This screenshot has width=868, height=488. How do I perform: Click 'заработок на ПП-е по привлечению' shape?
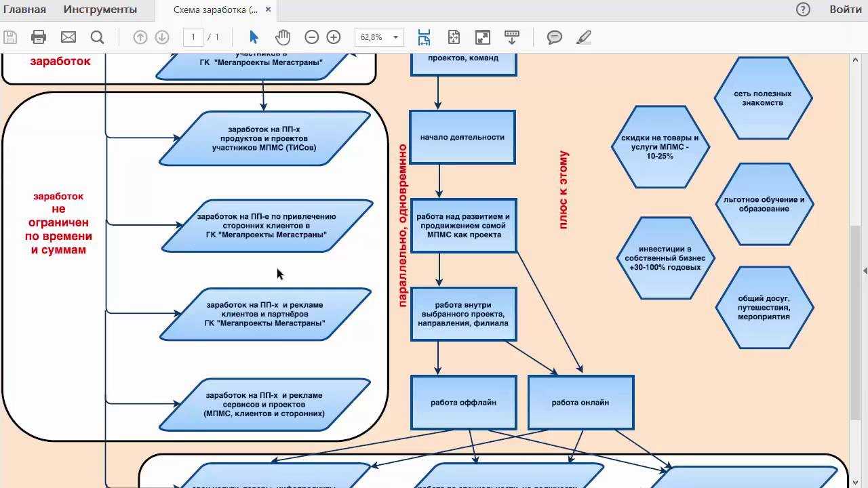(x=267, y=226)
